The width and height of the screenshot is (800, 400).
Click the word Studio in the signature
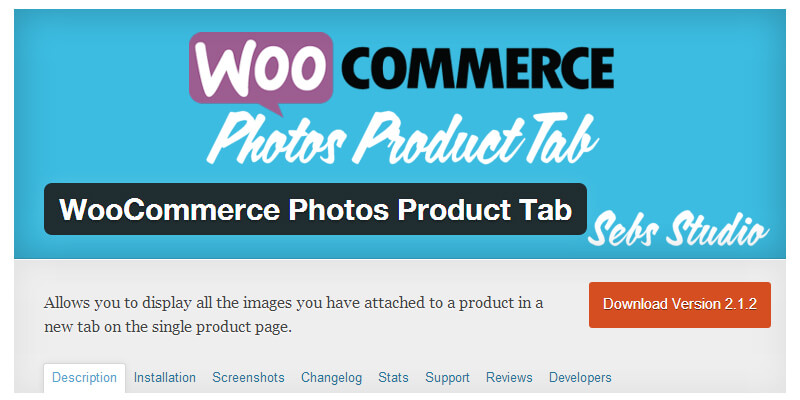click(x=715, y=230)
